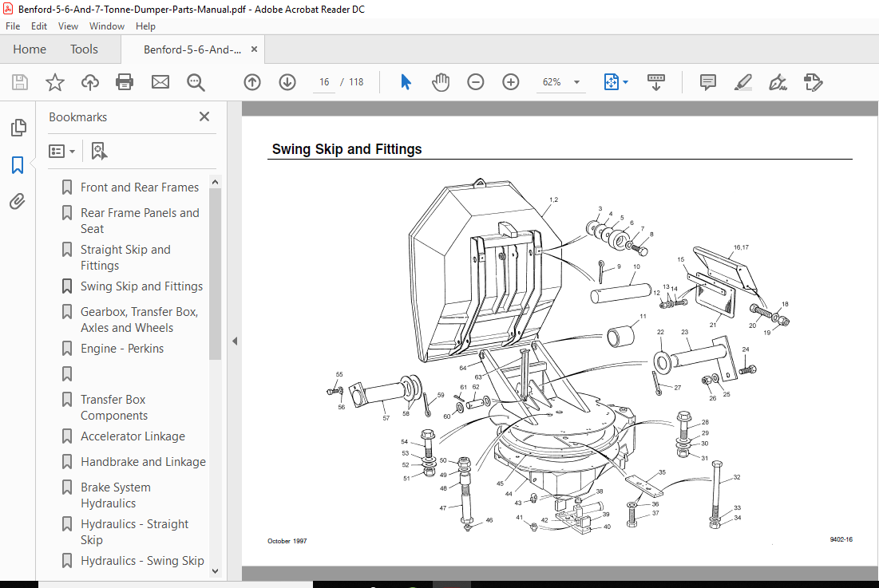The image size is (879, 588).
Task: Click the fit page icon
Action: (x=611, y=82)
